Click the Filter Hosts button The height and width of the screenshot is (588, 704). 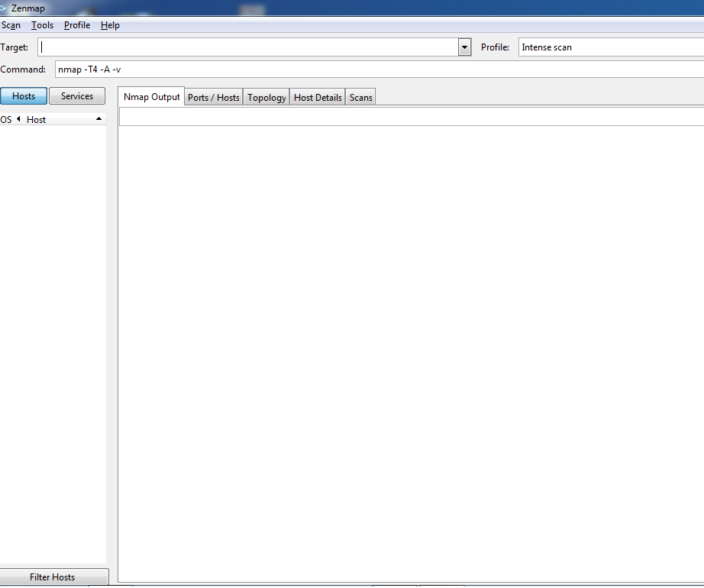[x=54, y=577]
